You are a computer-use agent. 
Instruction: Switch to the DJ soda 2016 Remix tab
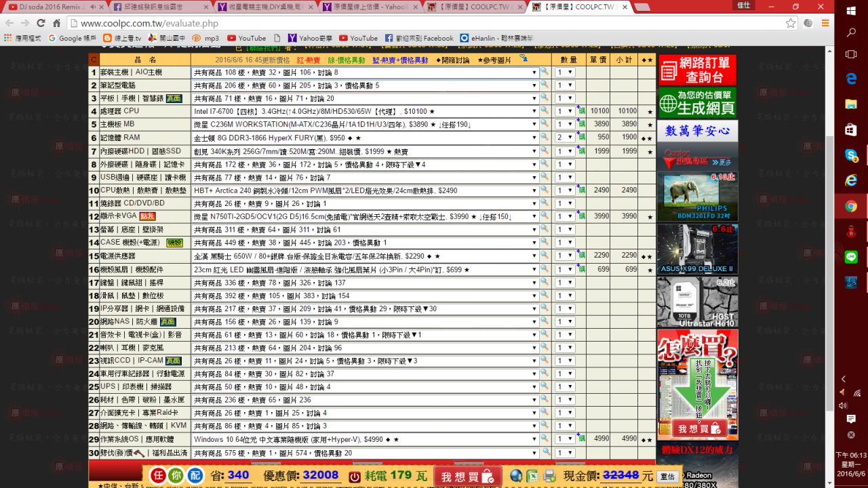tap(53, 7)
